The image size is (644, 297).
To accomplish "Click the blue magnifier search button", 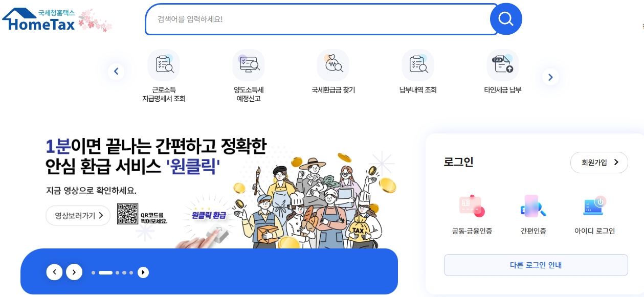I will point(506,19).
